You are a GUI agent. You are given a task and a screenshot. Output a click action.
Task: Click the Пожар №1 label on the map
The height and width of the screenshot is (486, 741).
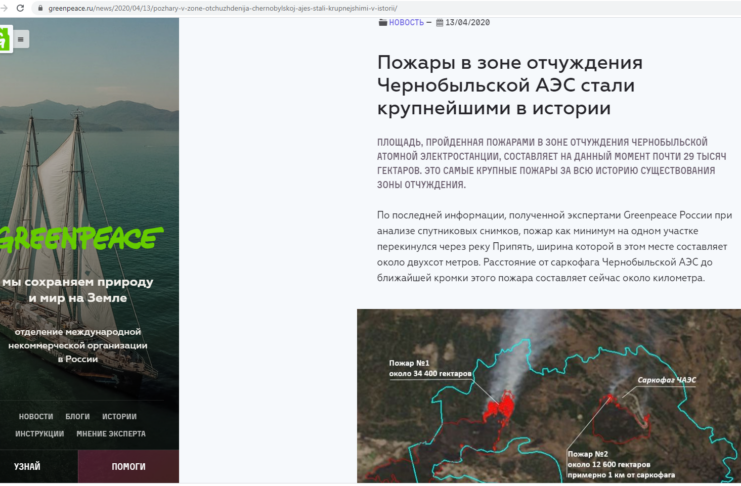(430, 368)
